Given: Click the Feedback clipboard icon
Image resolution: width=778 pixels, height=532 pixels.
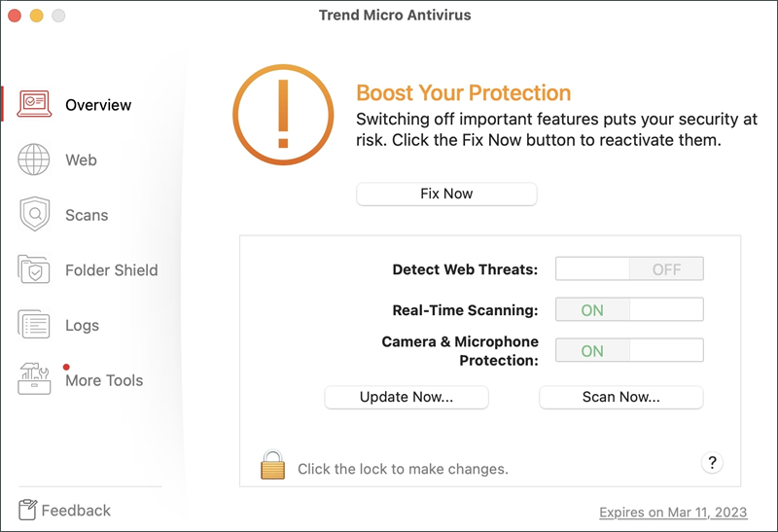Looking at the screenshot, I should coord(27,510).
